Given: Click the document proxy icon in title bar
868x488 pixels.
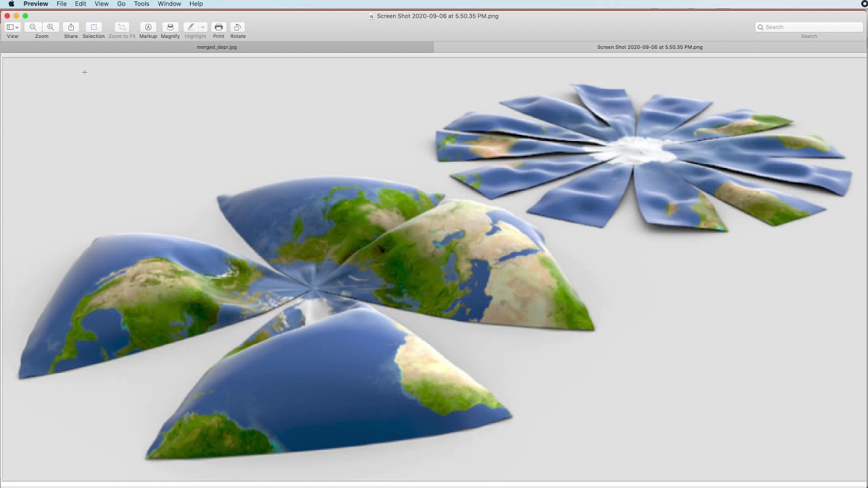Looking at the screenshot, I should [x=372, y=16].
